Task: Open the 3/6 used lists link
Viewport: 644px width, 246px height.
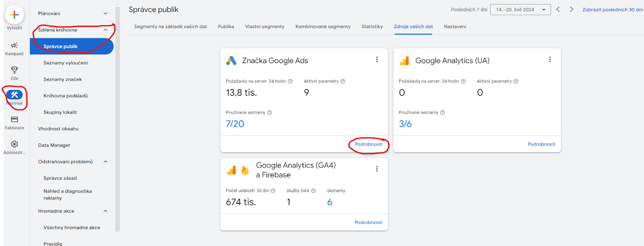Action: tap(405, 124)
